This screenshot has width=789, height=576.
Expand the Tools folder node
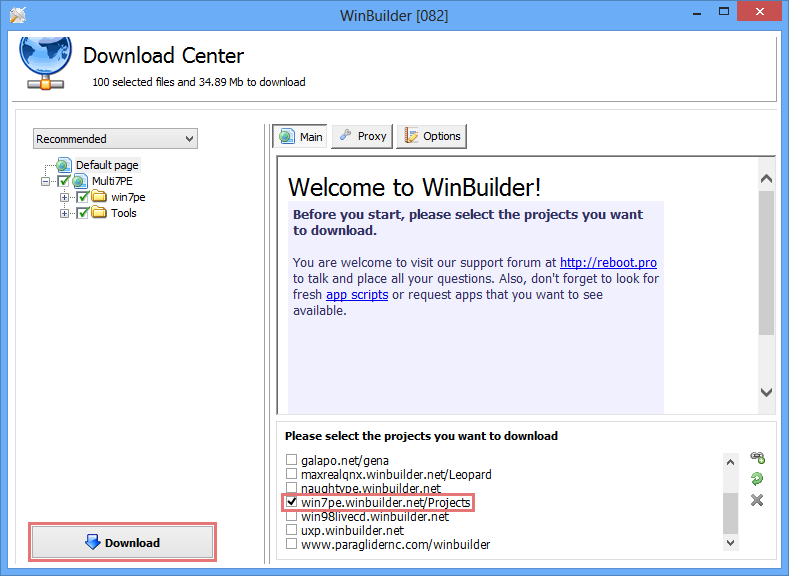click(64, 213)
